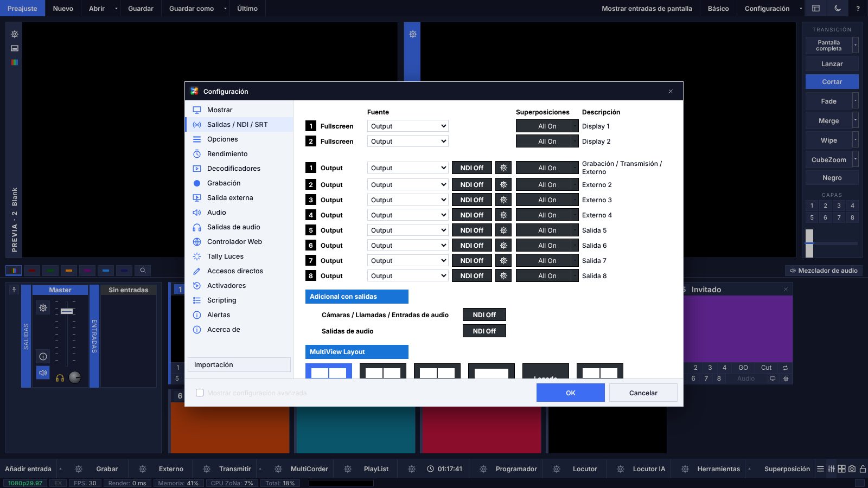
Task: Open Configuración dropdown arrow in top bar
Action: click(x=801, y=9)
